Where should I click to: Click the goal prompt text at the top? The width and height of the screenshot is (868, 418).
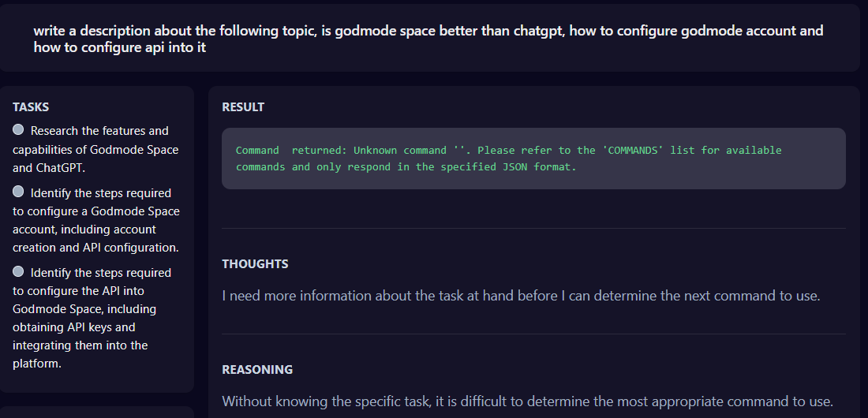[x=428, y=39]
